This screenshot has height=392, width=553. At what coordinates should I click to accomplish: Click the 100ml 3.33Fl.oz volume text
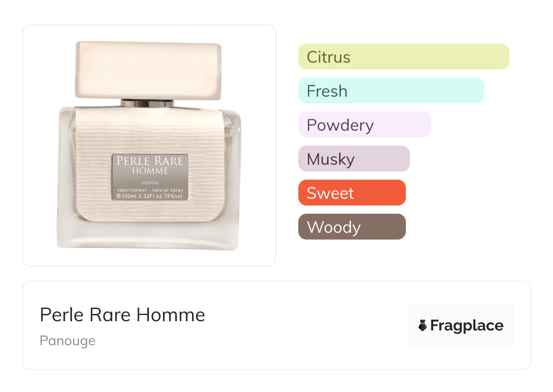[150, 196]
